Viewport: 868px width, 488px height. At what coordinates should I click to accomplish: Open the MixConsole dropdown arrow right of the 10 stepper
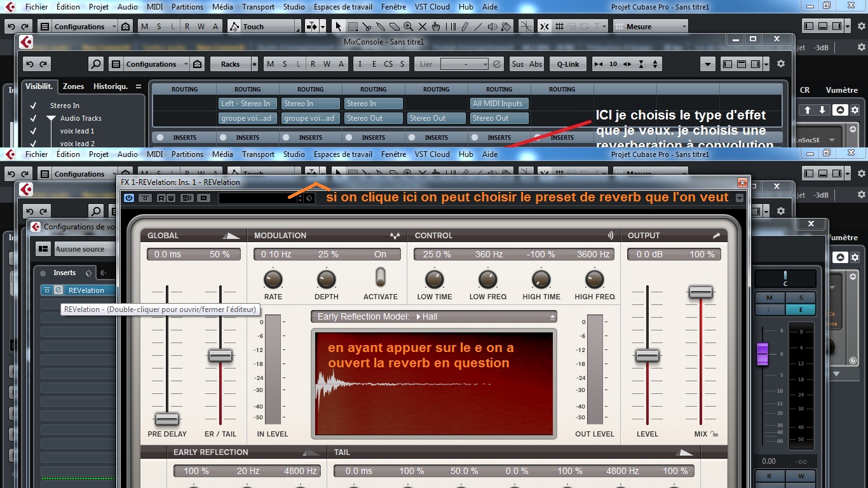[x=708, y=64]
